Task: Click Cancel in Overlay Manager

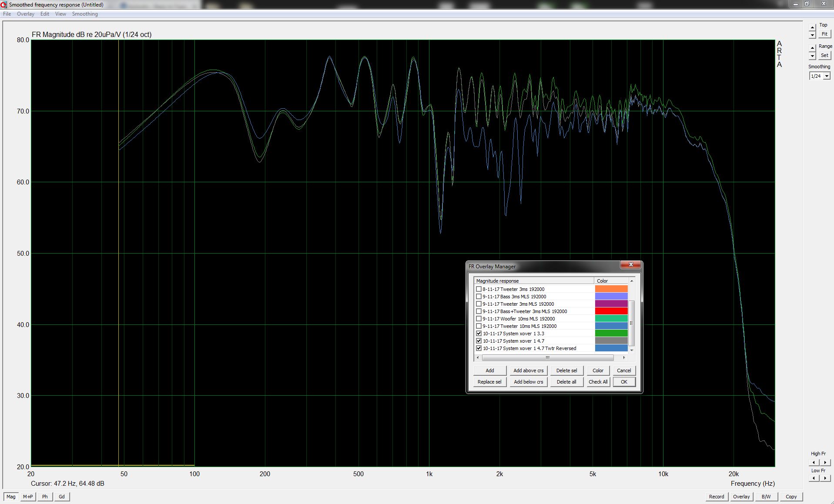Action: pyautogui.click(x=624, y=370)
